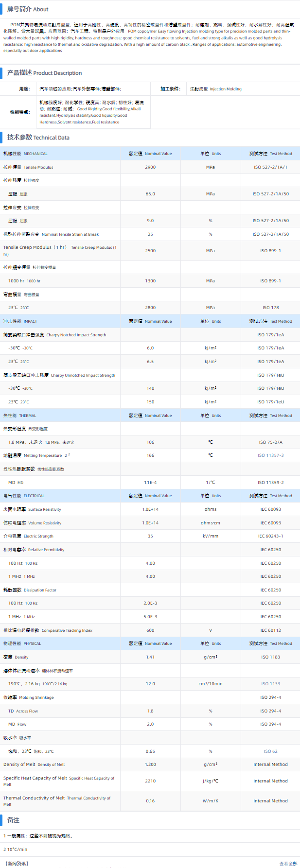Select the 机械性能 MECHANICAL table header
This screenshot has width=300, height=868.
tap(25, 154)
